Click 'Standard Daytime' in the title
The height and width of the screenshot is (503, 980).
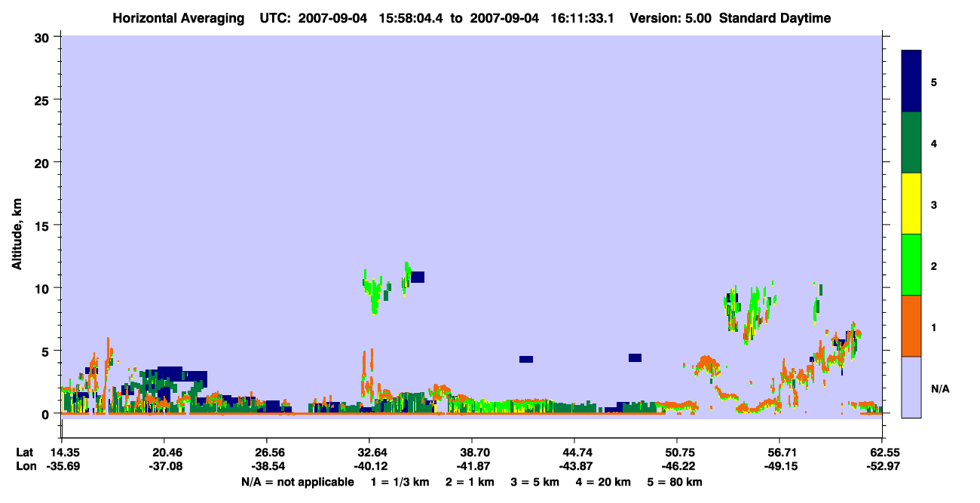coord(775,18)
